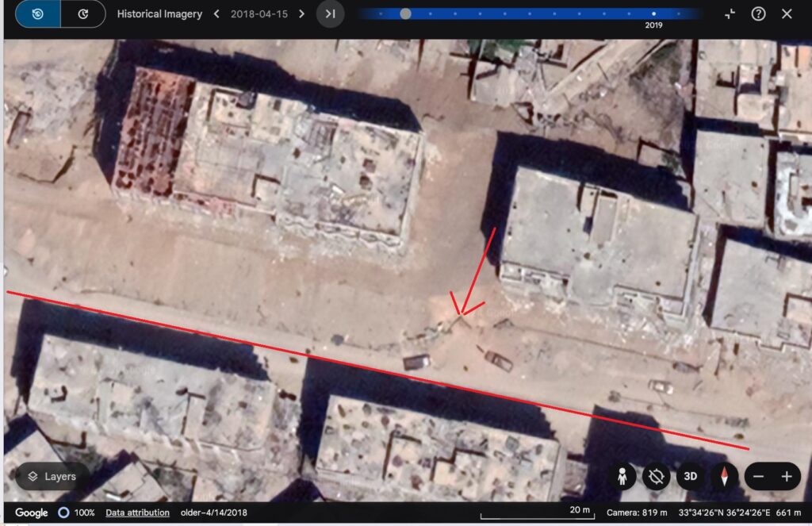Go to next imagery date arrow
The width and height of the screenshot is (812, 526).
point(302,14)
